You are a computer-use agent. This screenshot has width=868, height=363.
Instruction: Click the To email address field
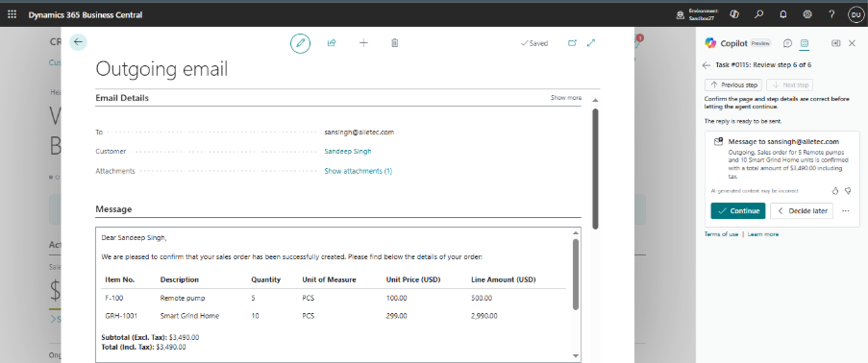click(x=360, y=133)
